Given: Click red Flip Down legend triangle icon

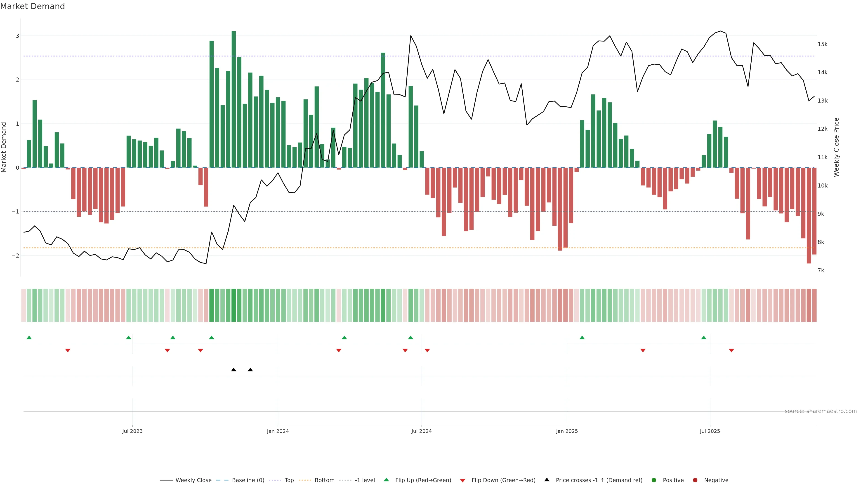Looking at the screenshot, I should (463, 480).
